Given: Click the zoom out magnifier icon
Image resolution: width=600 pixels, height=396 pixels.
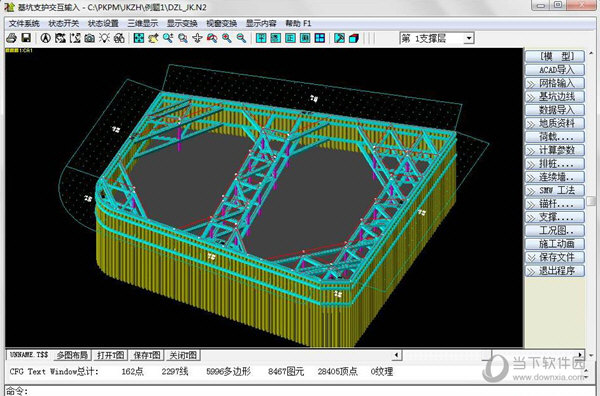Looking at the screenshot, I should tap(241, 38).
